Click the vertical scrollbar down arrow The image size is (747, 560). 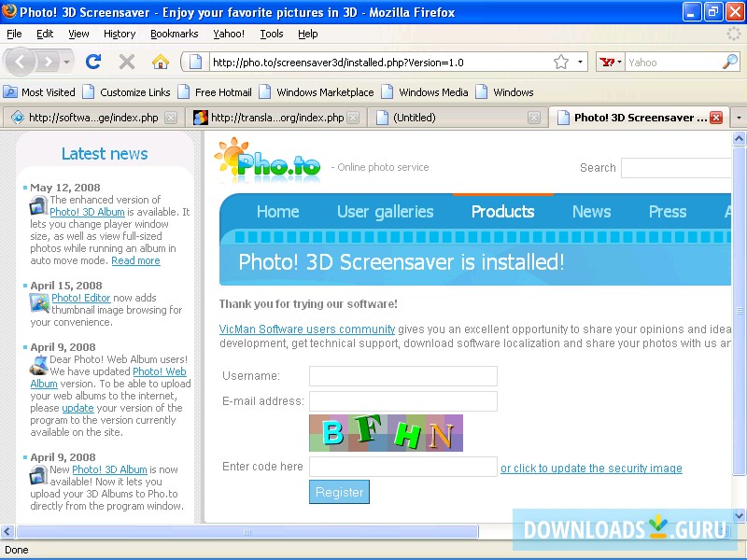pos(739,515)
